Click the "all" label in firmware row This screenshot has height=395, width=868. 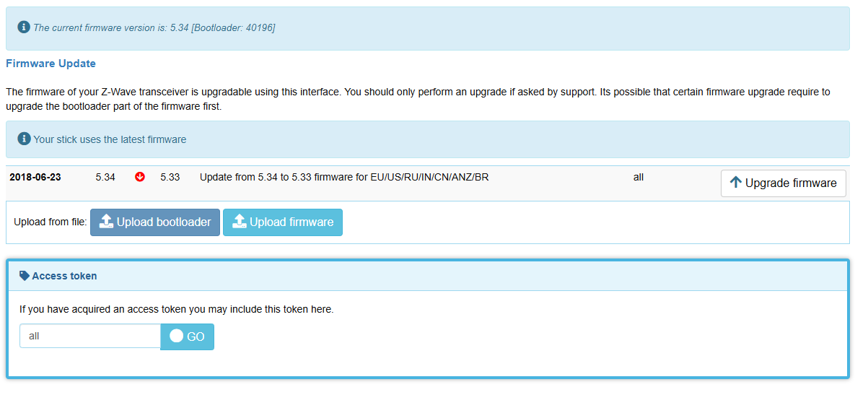638,177
